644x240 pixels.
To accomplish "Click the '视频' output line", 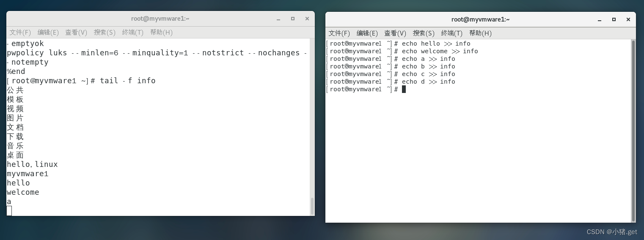I will [x=15, y=109].
